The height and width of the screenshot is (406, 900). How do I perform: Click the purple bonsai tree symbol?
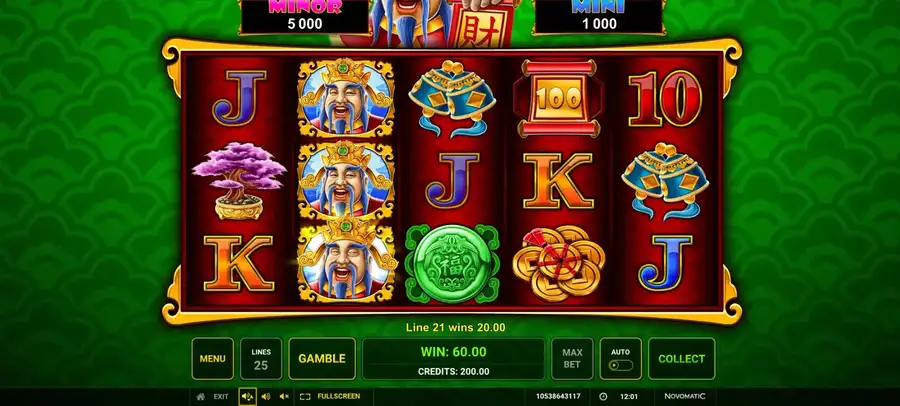click(239, 180)
